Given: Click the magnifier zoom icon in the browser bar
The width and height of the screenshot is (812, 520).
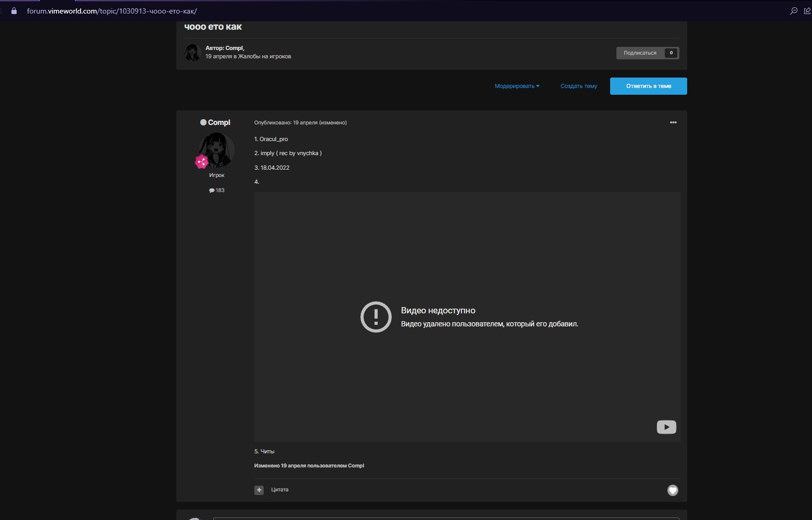Looking at the screenshot, I should pos(794,11).
